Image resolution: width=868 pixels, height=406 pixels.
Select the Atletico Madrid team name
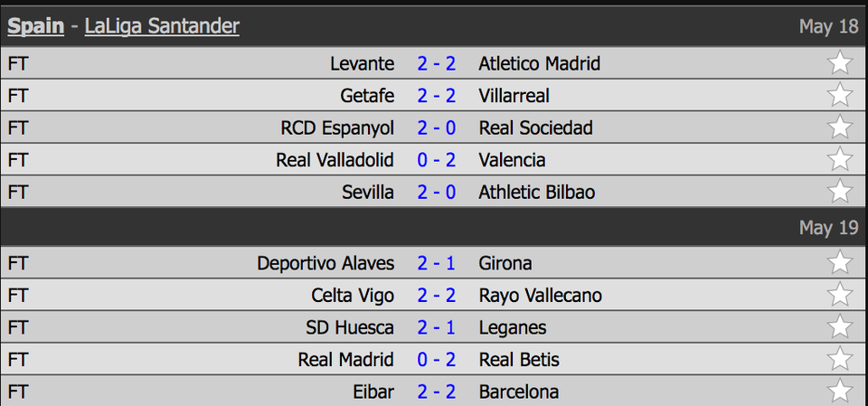click(539, 63)
